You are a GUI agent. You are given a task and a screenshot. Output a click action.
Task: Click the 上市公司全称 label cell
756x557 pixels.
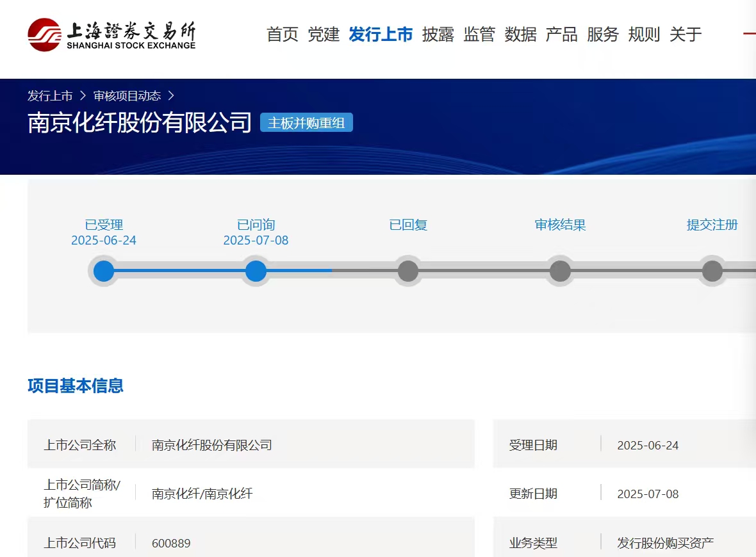(x=80, y=445)
